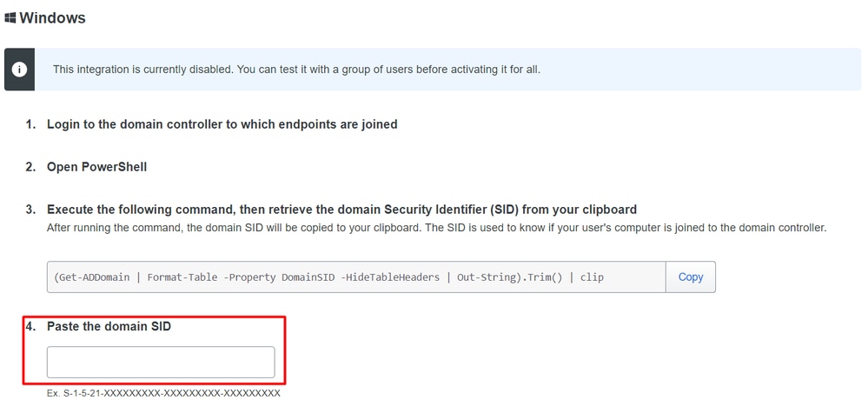The width and height of the screenshot is (868, 400).
Task: Click the word clip ending the command
Action: coord(592,277)
